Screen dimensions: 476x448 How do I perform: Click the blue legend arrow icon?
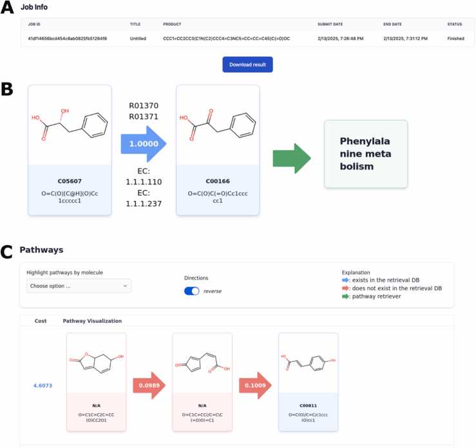tap(345, 280)
